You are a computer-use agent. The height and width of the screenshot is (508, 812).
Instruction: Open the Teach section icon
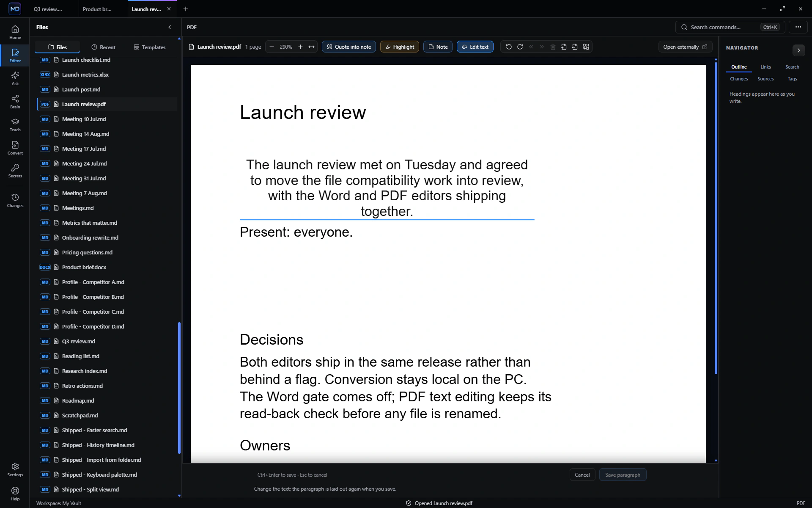15,124
